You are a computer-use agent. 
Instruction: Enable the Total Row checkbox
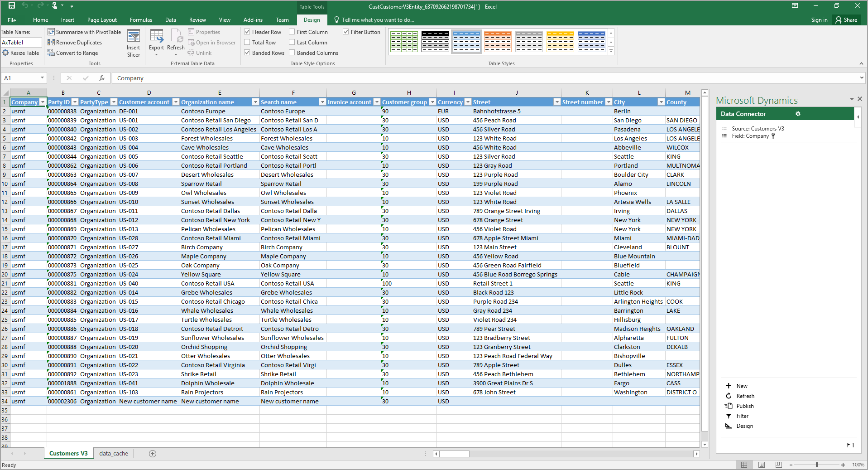pos(247,42)
